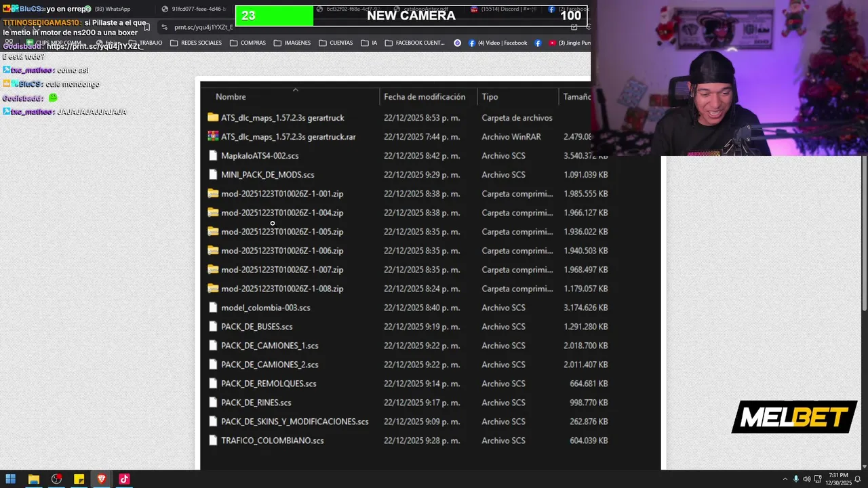This screenshot has width=868, height=488.
Task: Click the microphone icon in the system tray
Action: pos(796,479)
